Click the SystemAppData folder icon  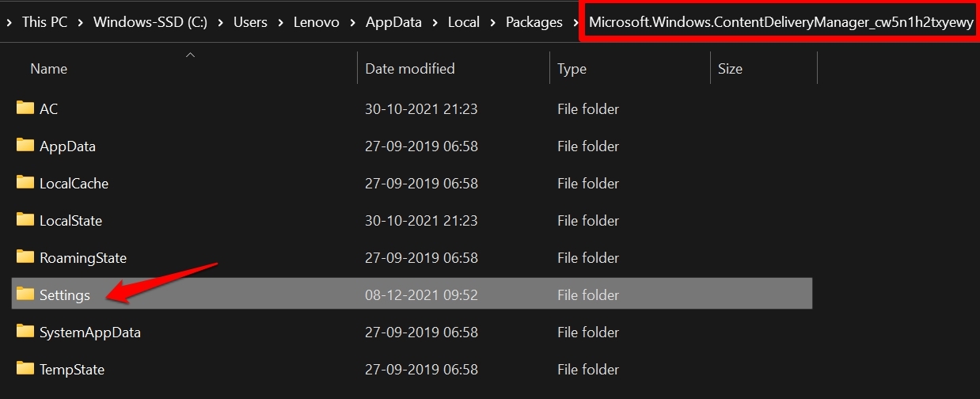click(x=25, y=332)
